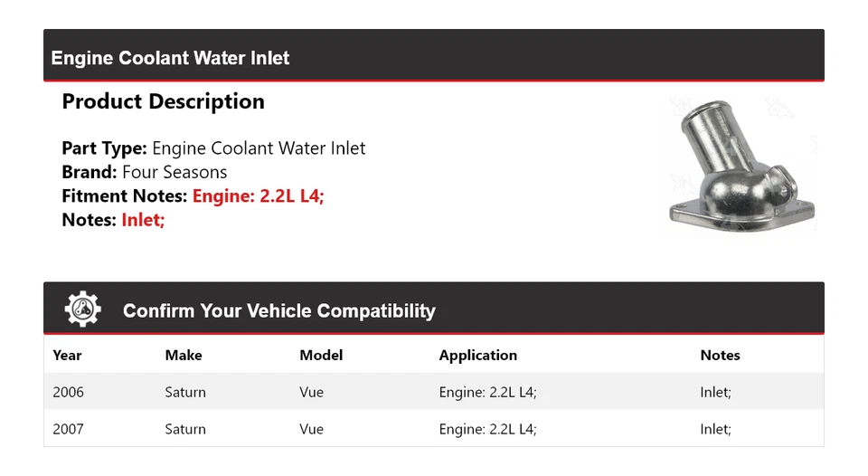Viewport: 868px width, 476px height.
Task: Click the Application column header
Action: (x=477, y=356)
